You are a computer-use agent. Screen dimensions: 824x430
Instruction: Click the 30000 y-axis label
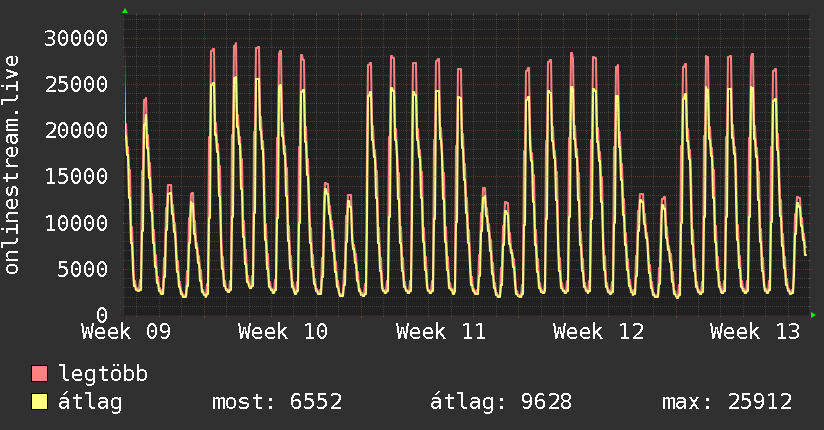pos(76,38)
